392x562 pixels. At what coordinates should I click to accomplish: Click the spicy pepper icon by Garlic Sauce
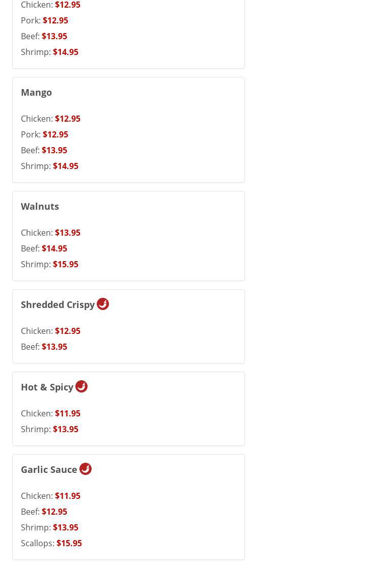(86, 469)
